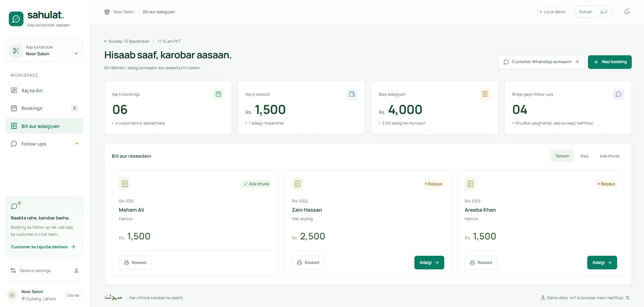
Task: Click the Rs. 1,500 Aaj ki wasooli value
Action: tap(266, 110)
